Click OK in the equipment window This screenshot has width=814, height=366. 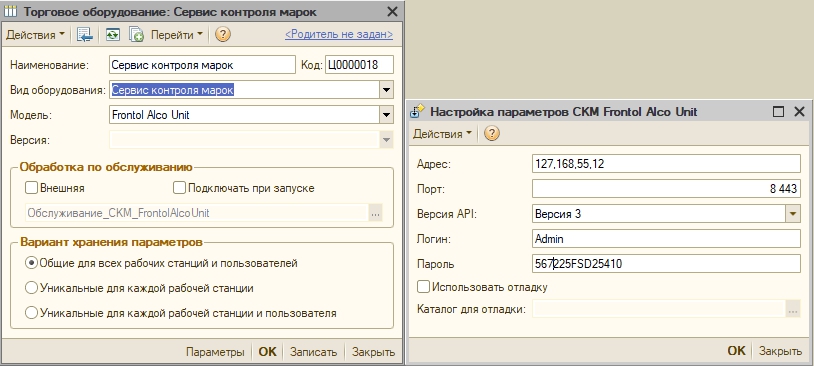267,351
